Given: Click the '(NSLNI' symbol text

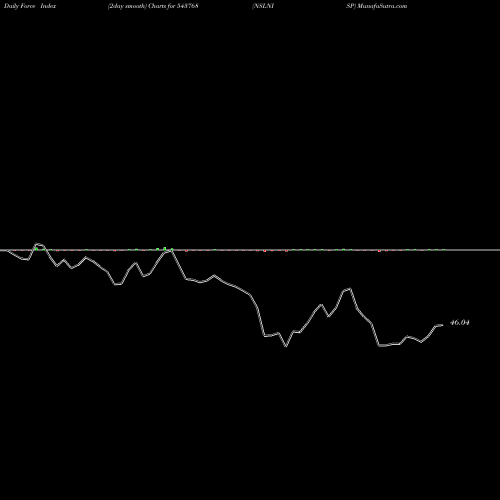Looking at the screenshot, I should point(263,6).
